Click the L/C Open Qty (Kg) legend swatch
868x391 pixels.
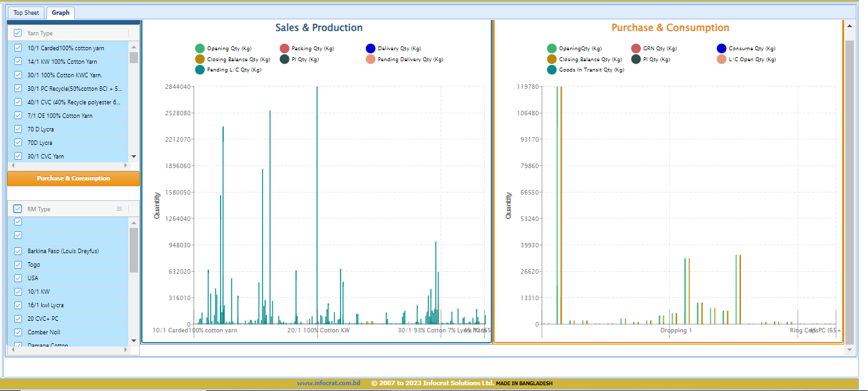pos(722,59)
